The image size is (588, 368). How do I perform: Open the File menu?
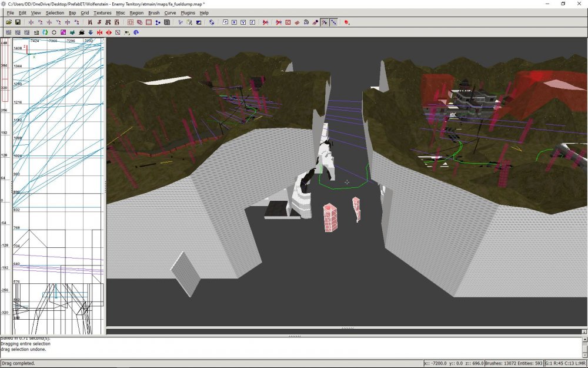(10, 13)
